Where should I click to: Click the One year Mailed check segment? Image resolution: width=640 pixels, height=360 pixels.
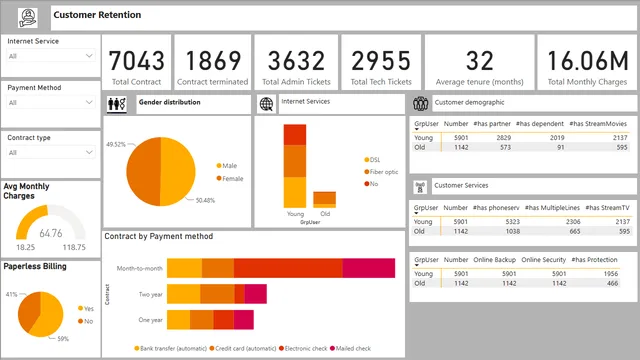click(244, 320)
